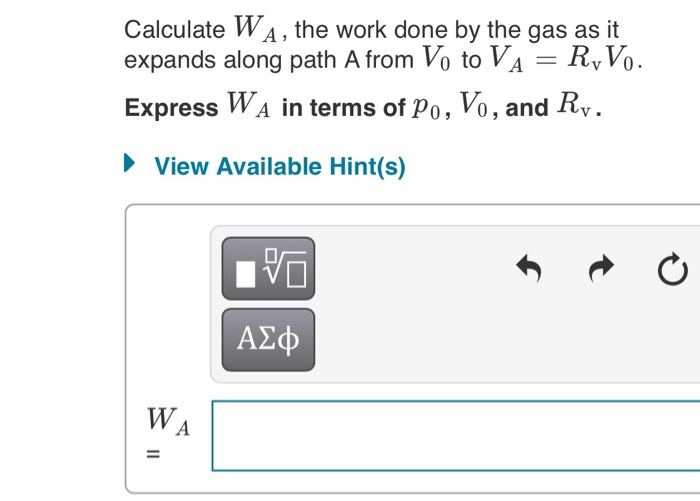Expand the hints disclosure triangle
Viewport: 700px width, 501px height.
pyautogui.click(x=131, y=166)
